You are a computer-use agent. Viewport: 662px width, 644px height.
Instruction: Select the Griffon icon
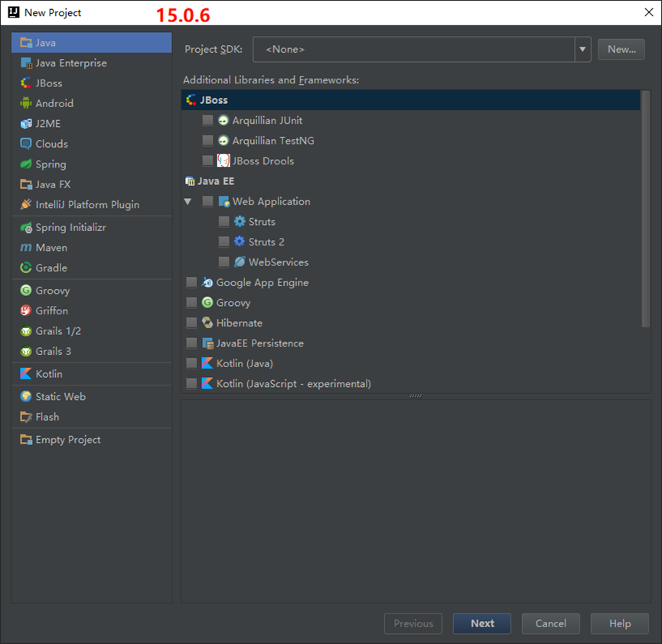26,311
